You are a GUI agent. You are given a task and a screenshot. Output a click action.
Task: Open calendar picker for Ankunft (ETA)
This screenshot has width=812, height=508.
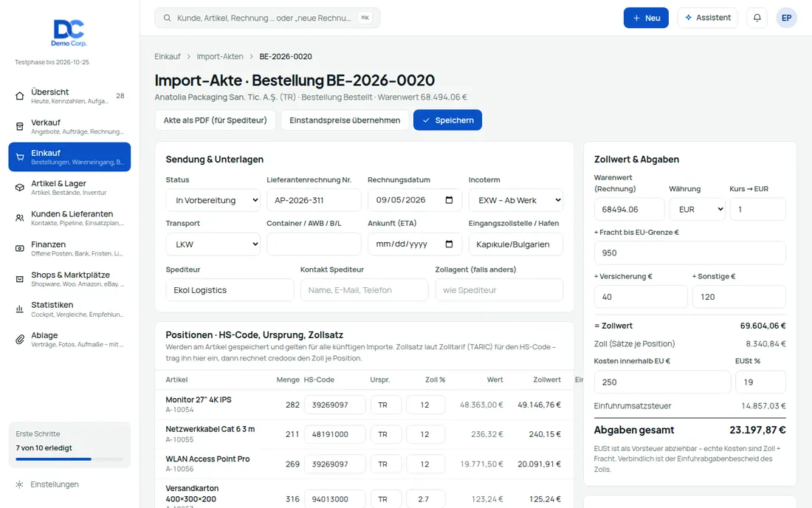point(449,244)
